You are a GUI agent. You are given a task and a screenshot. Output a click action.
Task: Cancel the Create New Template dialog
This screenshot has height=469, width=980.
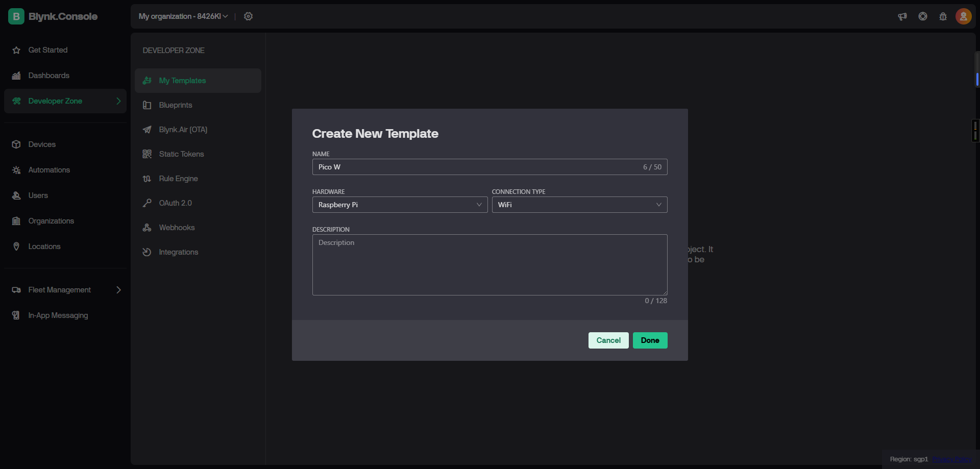click(608, 340)
